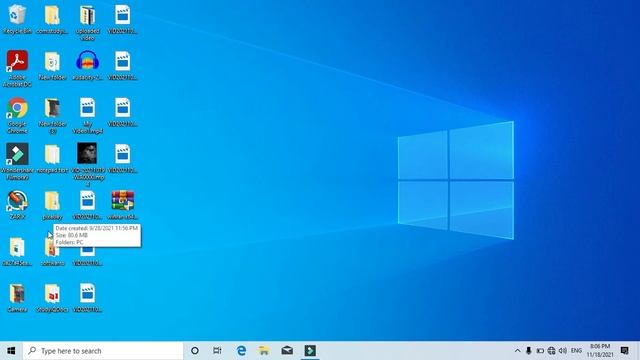Launch Microsoft Edge from the taskbar
The height and width of the screenshot is (360, 640).
[x=241, y=351]
